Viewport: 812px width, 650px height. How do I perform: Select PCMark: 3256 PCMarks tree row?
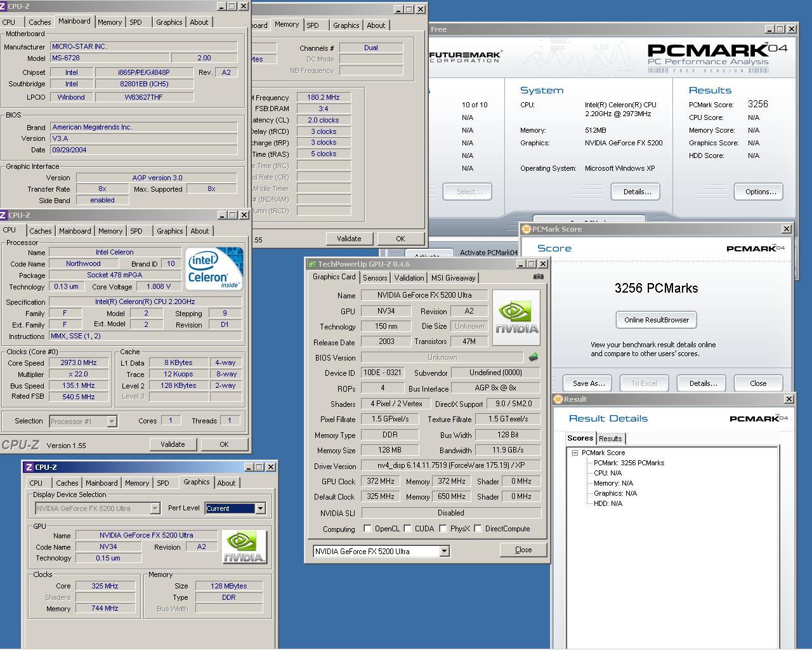coord(629,463)
